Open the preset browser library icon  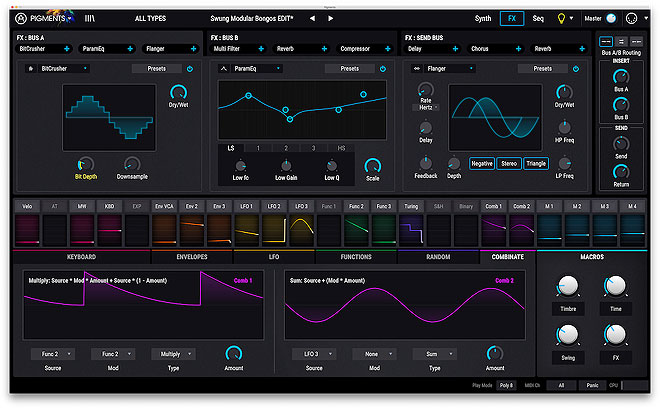[x=88, y=18]
